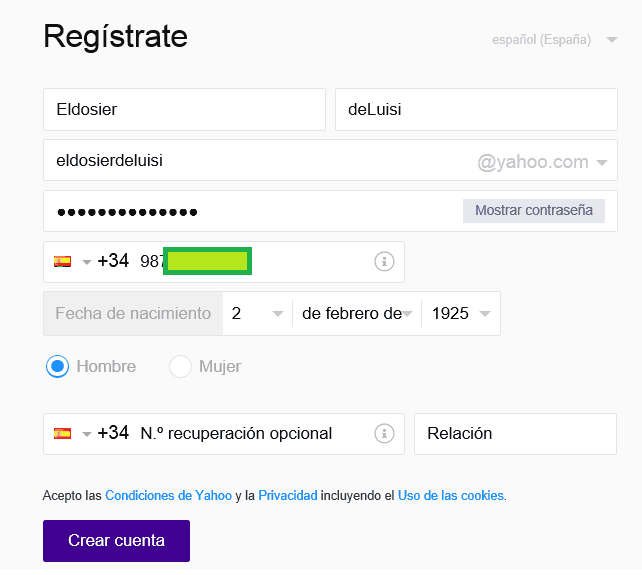Image resolution: width=642 pixels, height=575 pixels.
Task: Open the Privacidad link
Action: [x=287, y=495]
